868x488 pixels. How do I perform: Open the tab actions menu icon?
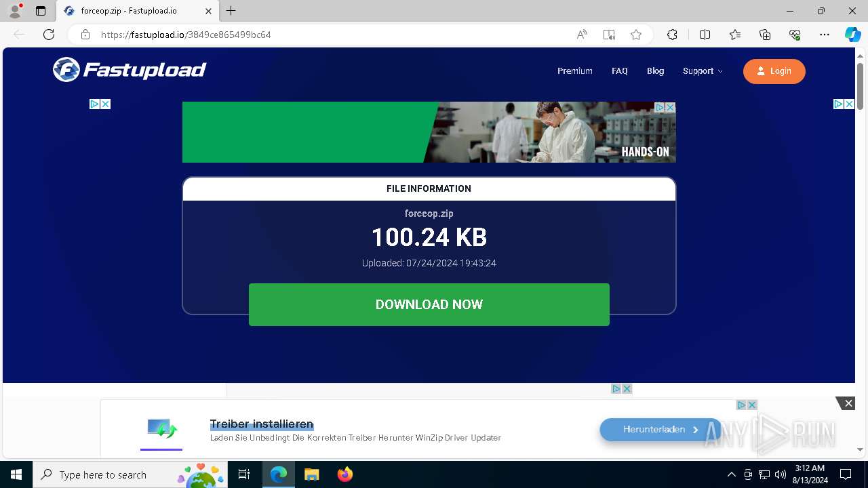(x=41, y=11)
